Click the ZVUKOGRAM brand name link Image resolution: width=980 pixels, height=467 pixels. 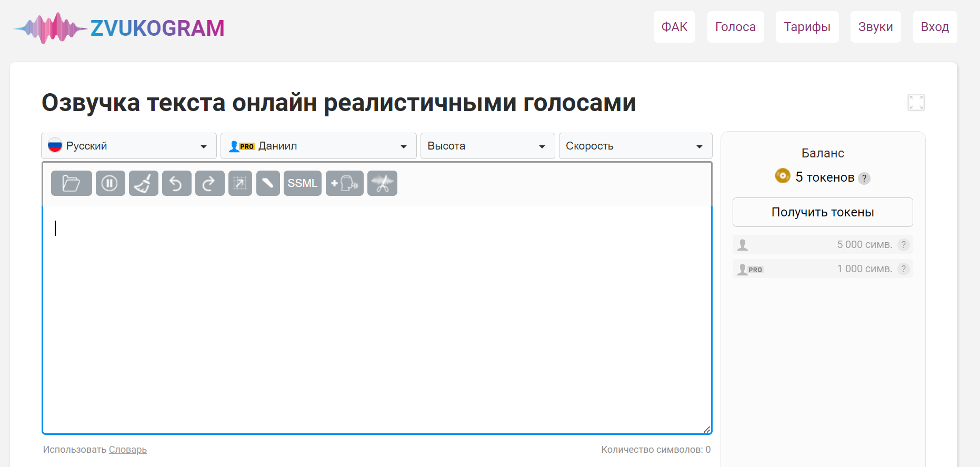tap(157, 28)
